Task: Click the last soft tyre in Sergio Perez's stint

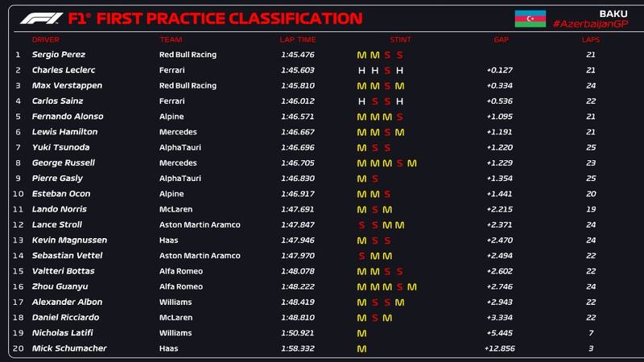Action: coord(399,55)
